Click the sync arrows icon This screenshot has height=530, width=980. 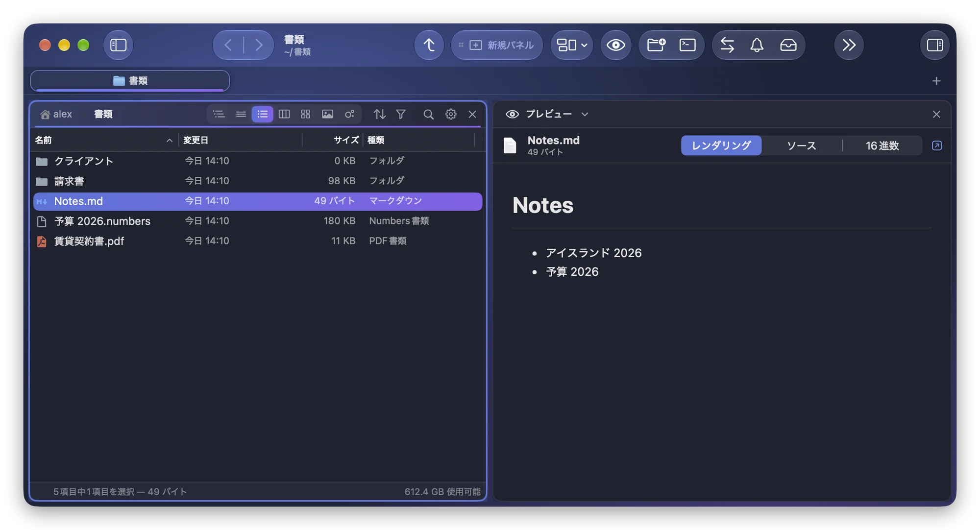727,45
